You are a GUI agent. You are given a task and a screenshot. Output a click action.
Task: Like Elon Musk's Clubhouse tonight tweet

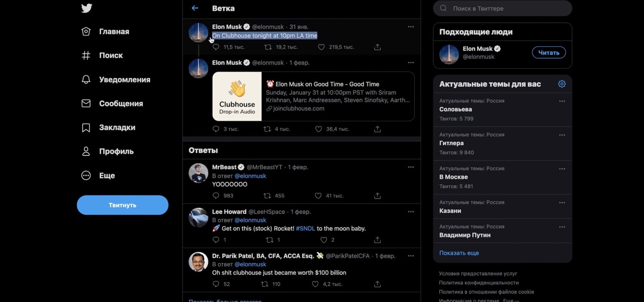click(321, 47)
